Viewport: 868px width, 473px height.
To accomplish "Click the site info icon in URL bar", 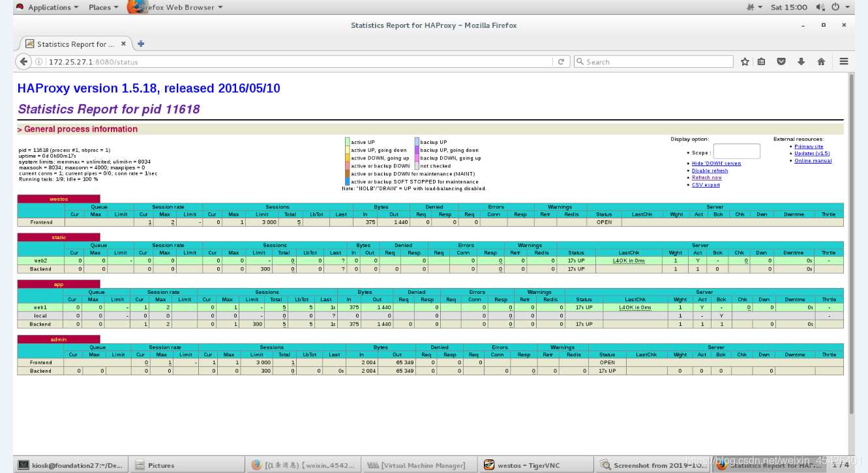I will (x=39, y=62).
